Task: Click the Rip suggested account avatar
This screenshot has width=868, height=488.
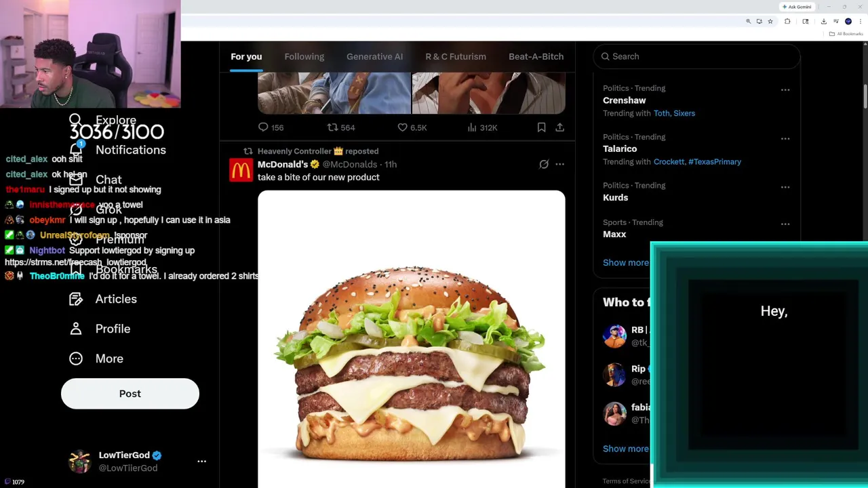Action: (x=614, y=375)
